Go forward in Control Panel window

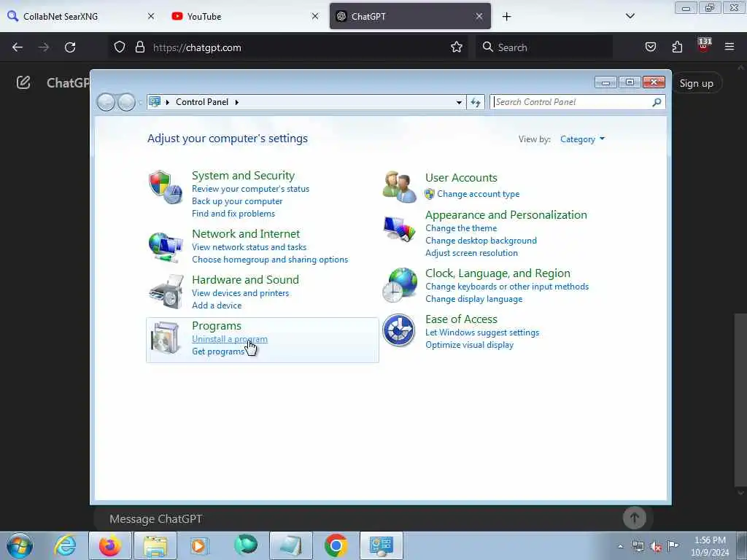(126, 102)
